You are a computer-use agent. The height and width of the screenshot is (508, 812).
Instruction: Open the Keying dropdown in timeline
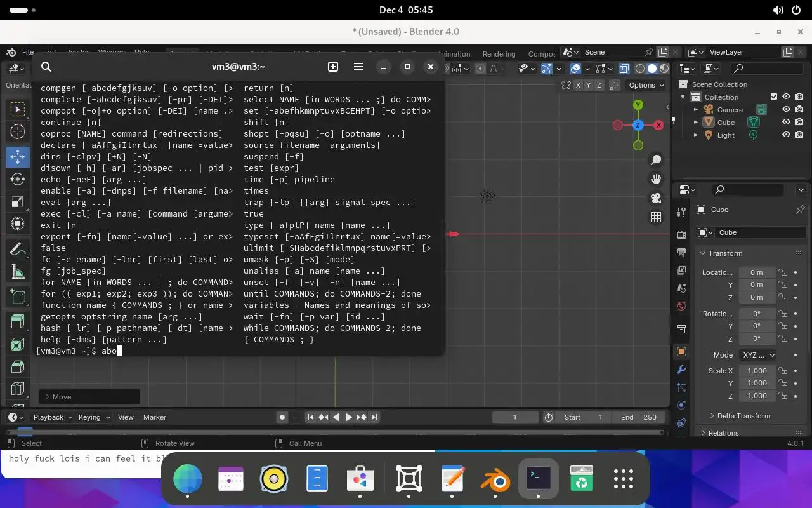(x=94, y=417)
